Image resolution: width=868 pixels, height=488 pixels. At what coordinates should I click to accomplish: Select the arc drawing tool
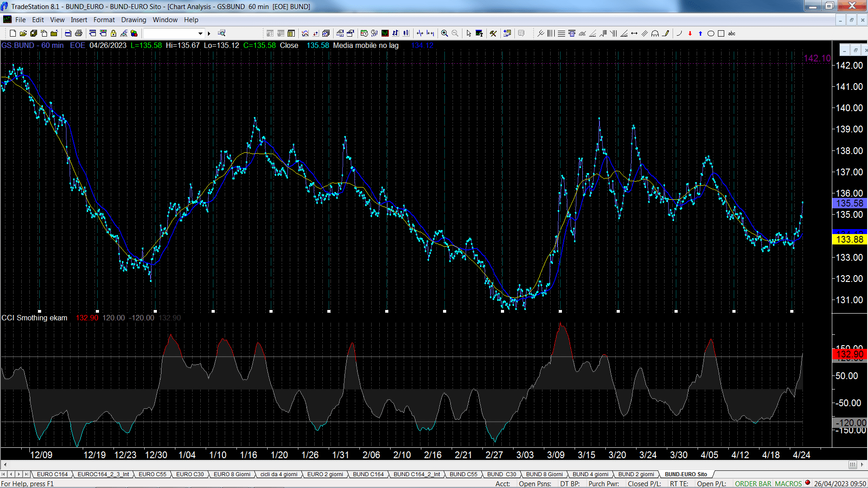point(679,33)
